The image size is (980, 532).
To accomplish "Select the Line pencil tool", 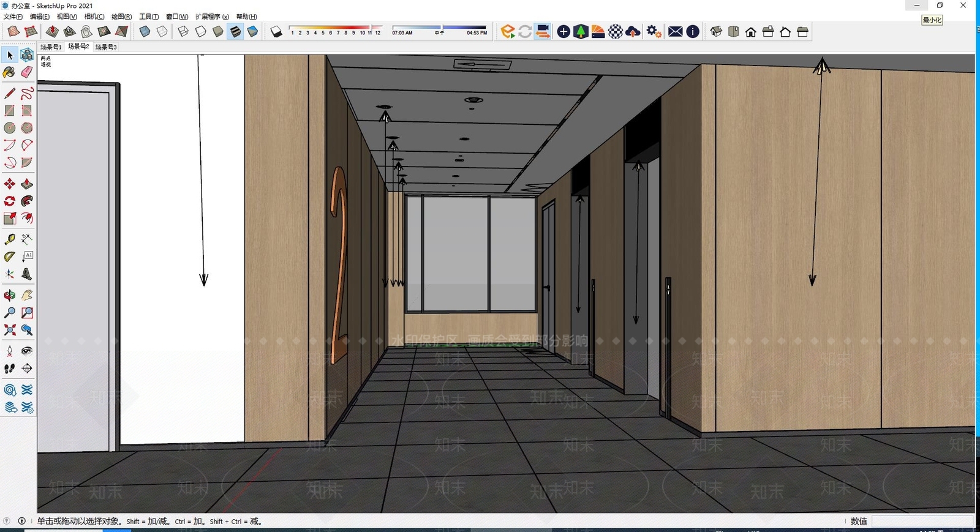I will click(x=10, y=93).
